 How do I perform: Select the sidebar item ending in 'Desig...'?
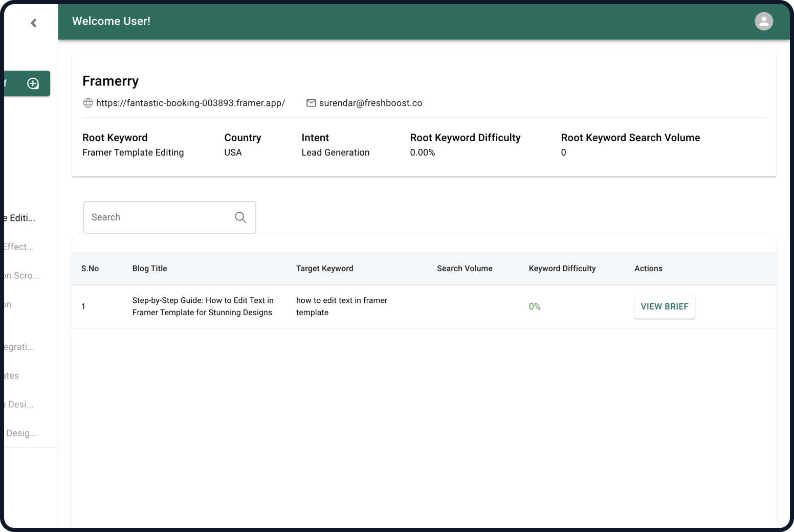[20, 433]
